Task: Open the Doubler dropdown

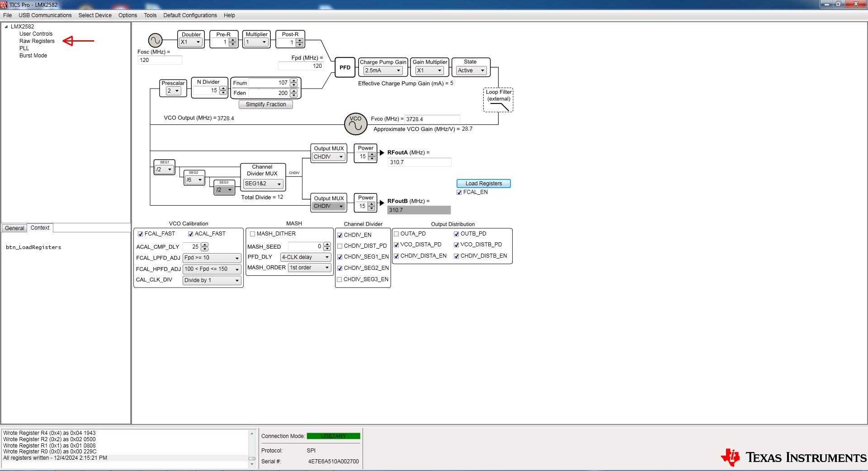Action: (x=191, y=42)
